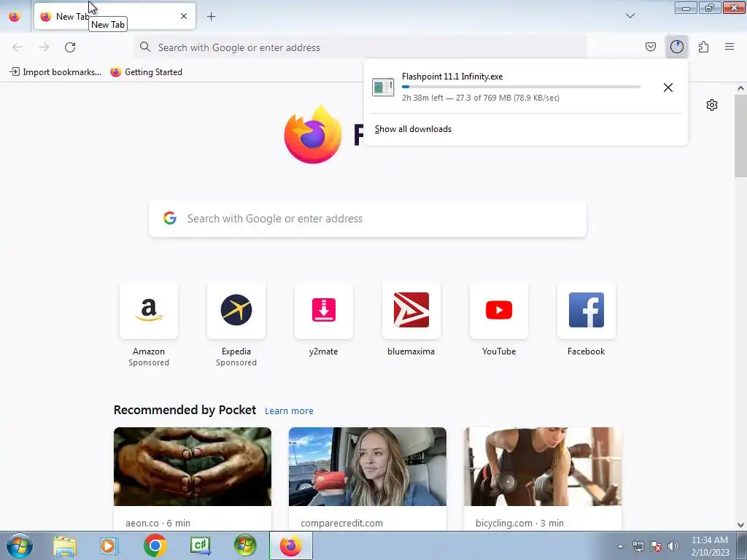
Task: Open Windows Explorer from taskbar
Action: (65, 545)
